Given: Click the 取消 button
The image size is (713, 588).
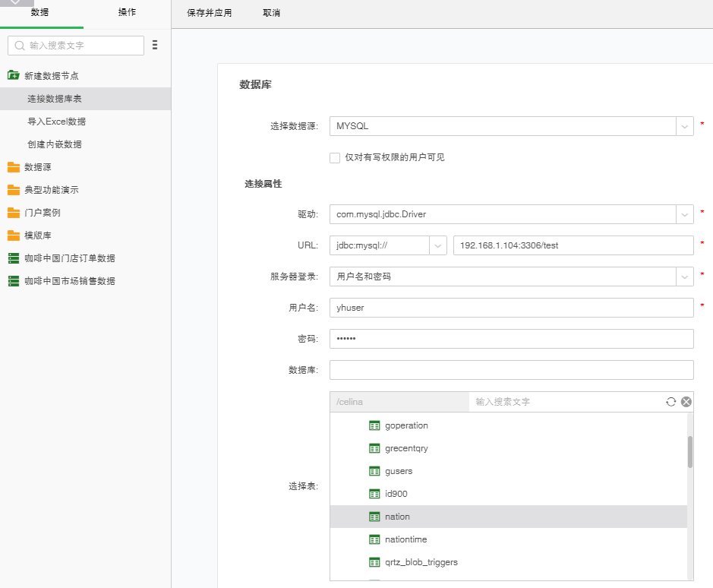Looking at the screenshot, I should pyautogui.click(x=272, y=14).
